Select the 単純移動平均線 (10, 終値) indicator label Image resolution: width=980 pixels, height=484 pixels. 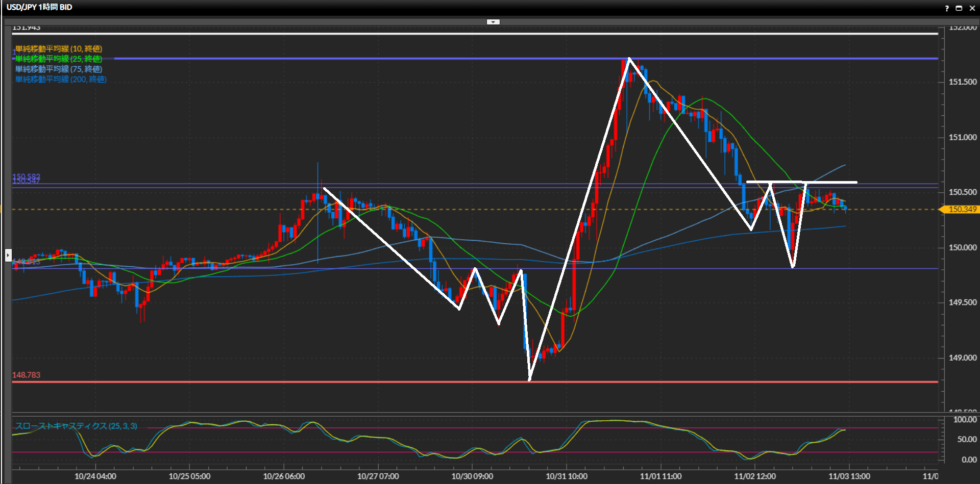pyautogui.click(x=59, y=49)
